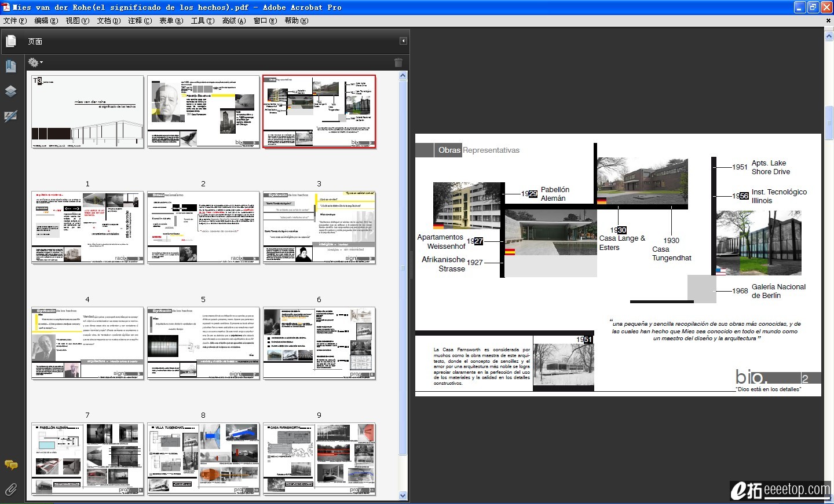834x504 pixels.
Task: Click the 'Obras' heading in document
Action: (449, 150)
